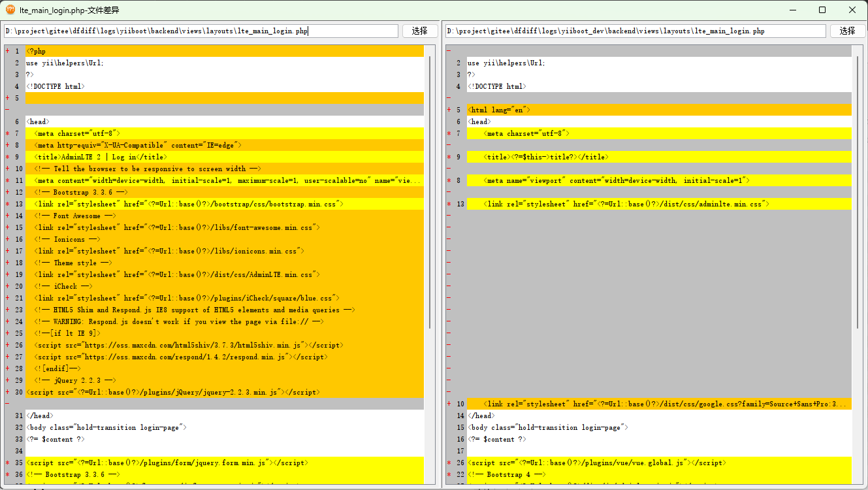Select right line linking google.css
The image size is (868, 490).
[659, 404]
